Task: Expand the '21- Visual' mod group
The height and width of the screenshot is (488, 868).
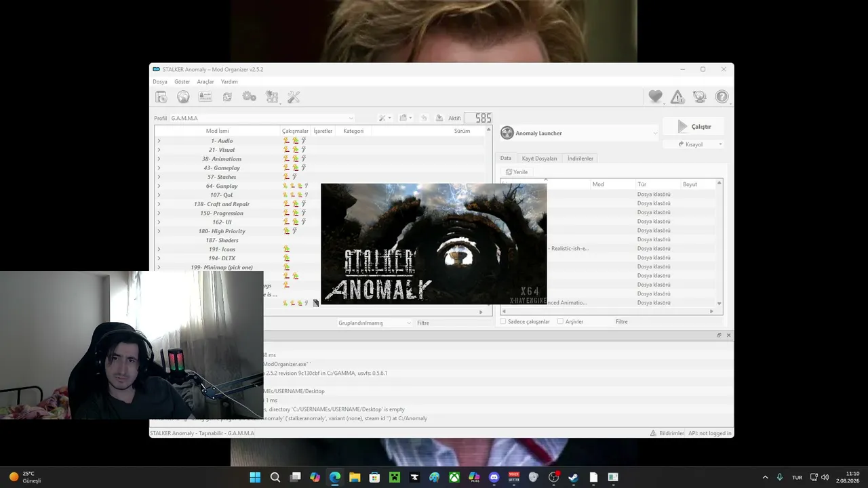Action: (x=159, y=150)
